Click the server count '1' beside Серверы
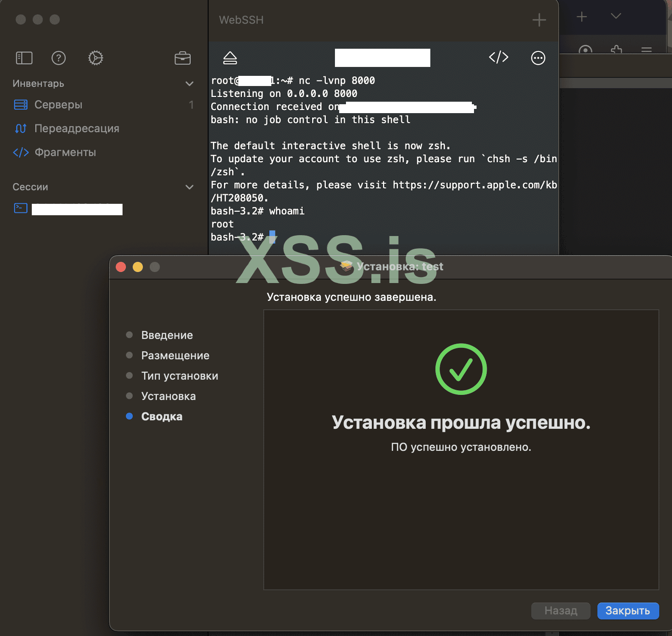Viewport: 672px width, 636px height. point(191,105)
